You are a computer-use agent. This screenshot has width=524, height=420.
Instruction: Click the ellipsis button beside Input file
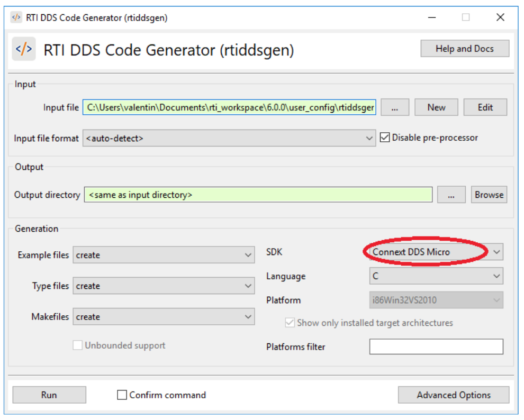[394, 107]
